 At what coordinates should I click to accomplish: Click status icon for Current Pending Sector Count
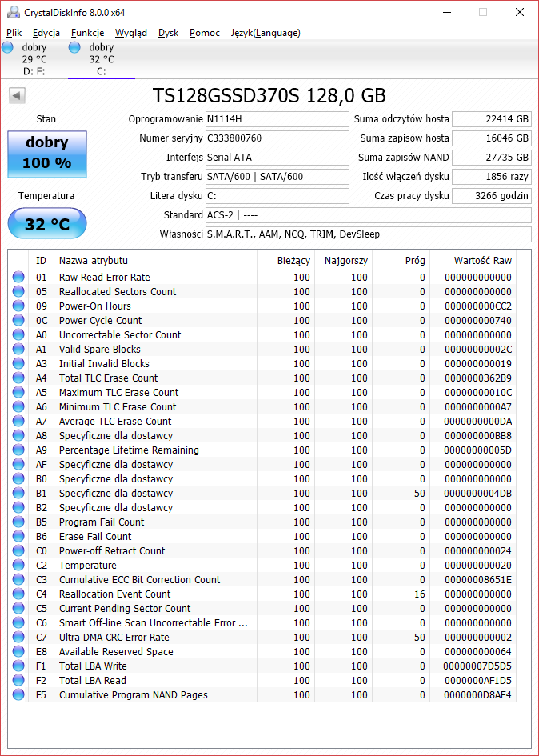[18, 609]
